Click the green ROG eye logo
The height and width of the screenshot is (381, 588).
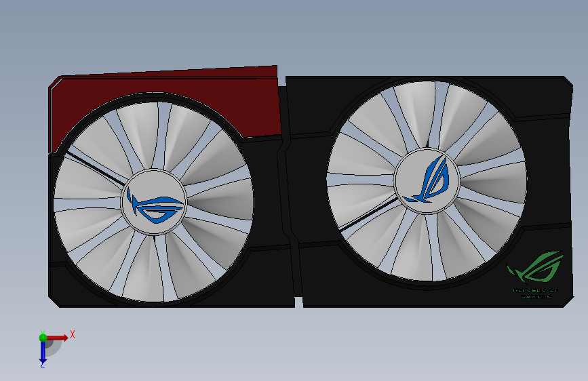tap(536, 266)
